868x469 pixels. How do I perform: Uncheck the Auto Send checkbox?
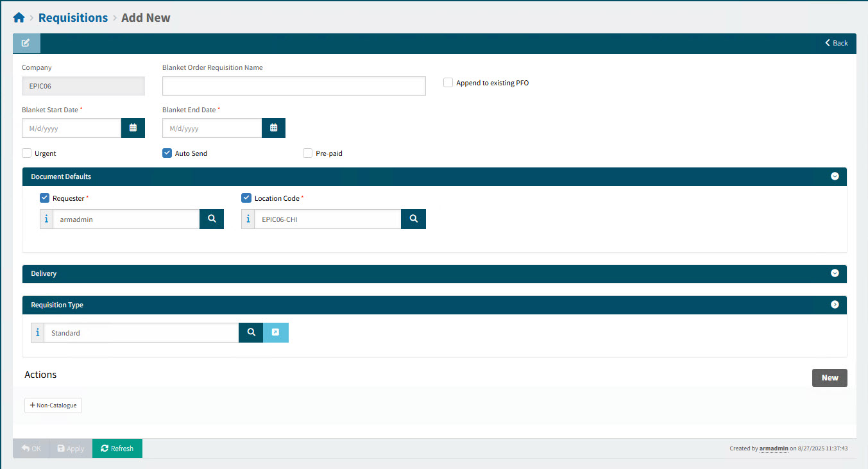[x=167, y=153]
